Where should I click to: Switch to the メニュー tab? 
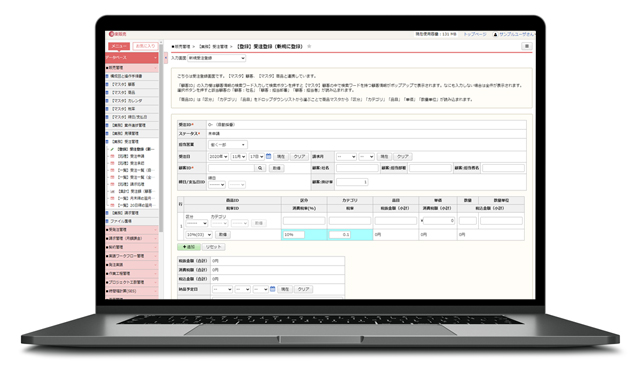pos(119,46)
